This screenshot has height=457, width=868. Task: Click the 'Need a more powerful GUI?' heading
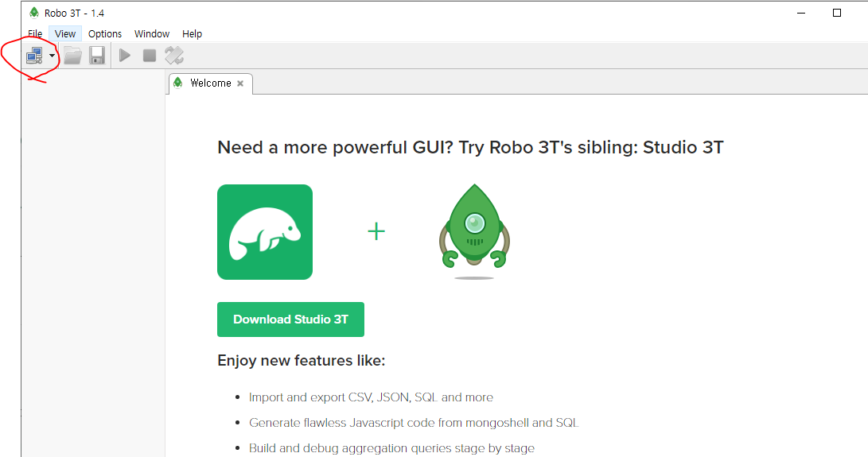coord(470,148)
